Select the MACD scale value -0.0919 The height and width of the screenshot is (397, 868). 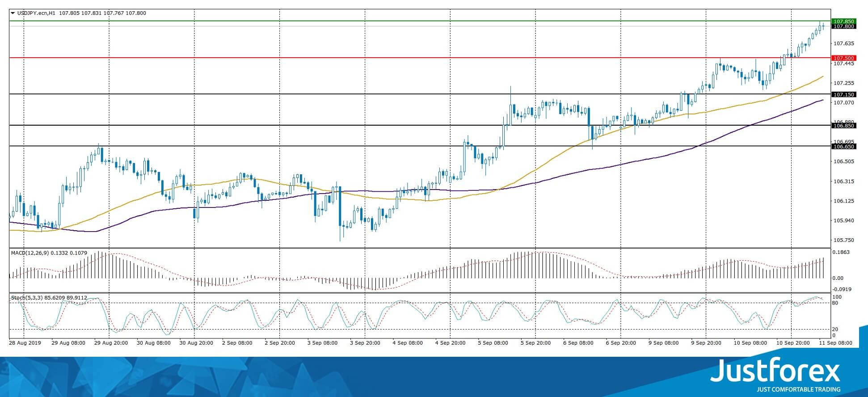(x=842, y=289)
